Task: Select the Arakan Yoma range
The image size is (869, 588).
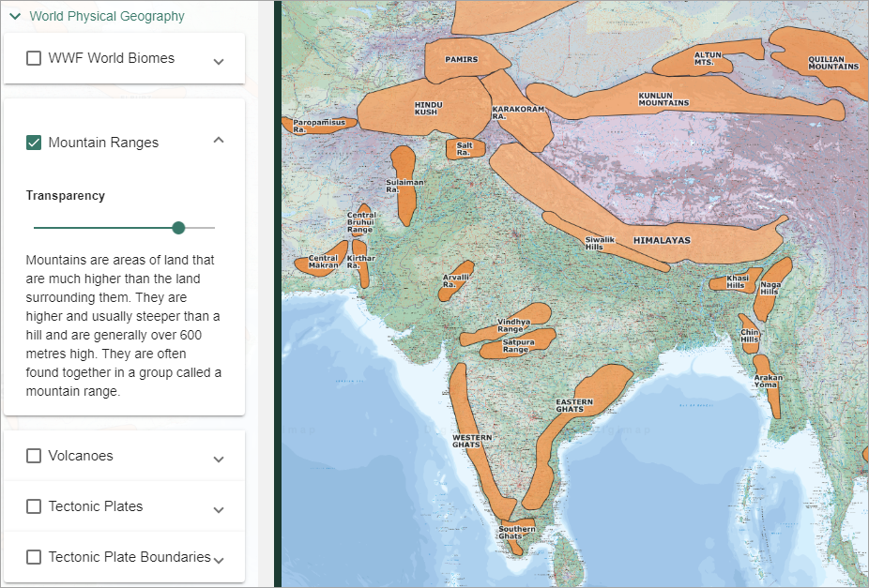Action: click(768, 381)
